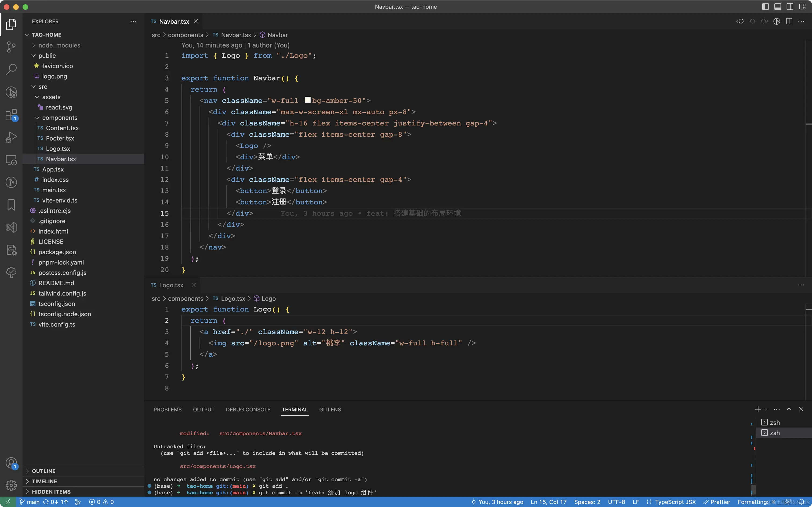The height and width of the screenshot is (507, 812).
Task: Open Footer.tsx in the explorer
Action: click(x=60, y=139)
